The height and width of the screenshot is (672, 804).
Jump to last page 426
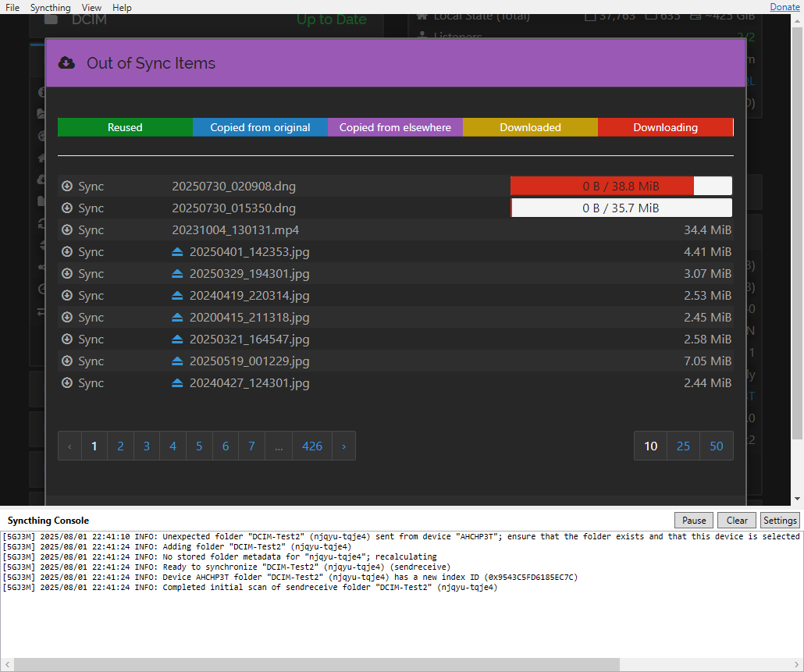click(x=312, y=446)
